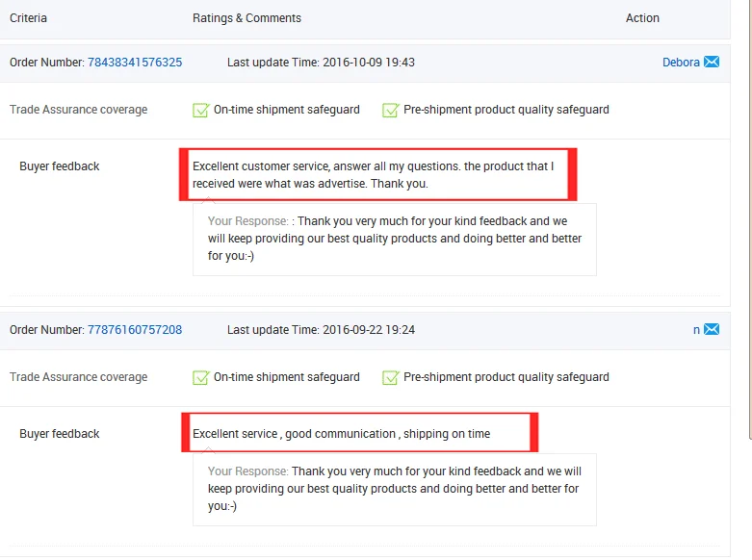Click the feedback 'Excellent service, good communication'
Viewport: 752px width, 560px height.
(342, 434)
